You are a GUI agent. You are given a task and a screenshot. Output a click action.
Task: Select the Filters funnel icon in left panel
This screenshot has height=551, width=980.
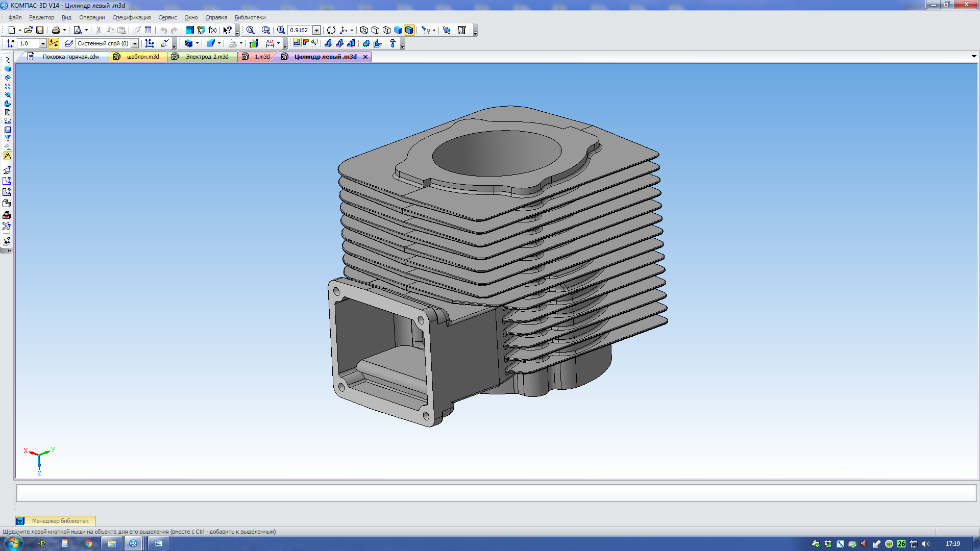pos(7,138)
